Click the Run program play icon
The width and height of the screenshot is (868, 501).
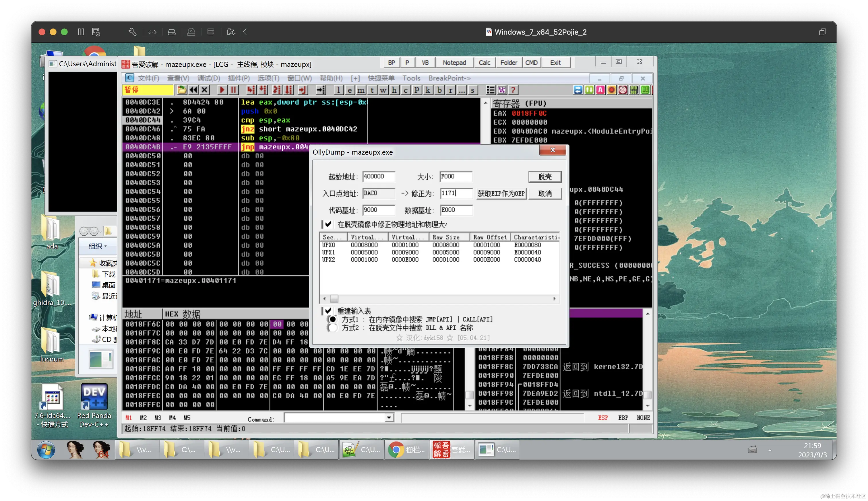pyautogui.click(x=222, y=90)
